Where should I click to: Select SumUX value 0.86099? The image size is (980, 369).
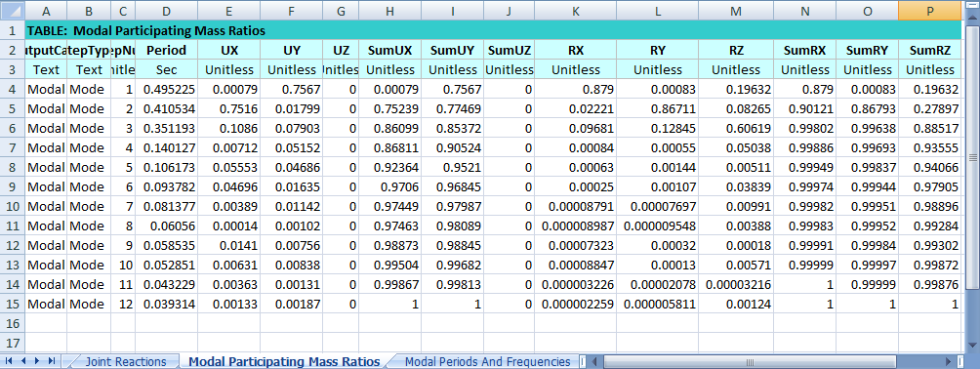click(x=390, y=128)
